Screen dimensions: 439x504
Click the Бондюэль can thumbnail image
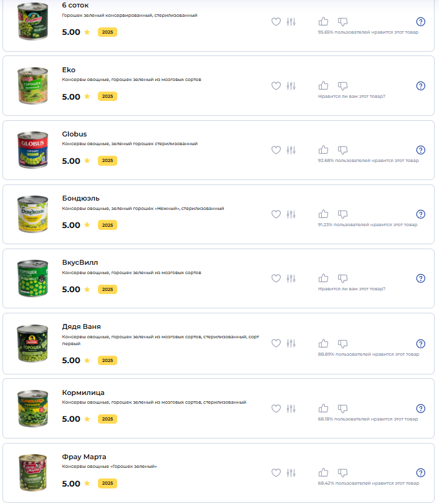click(32, 214)
